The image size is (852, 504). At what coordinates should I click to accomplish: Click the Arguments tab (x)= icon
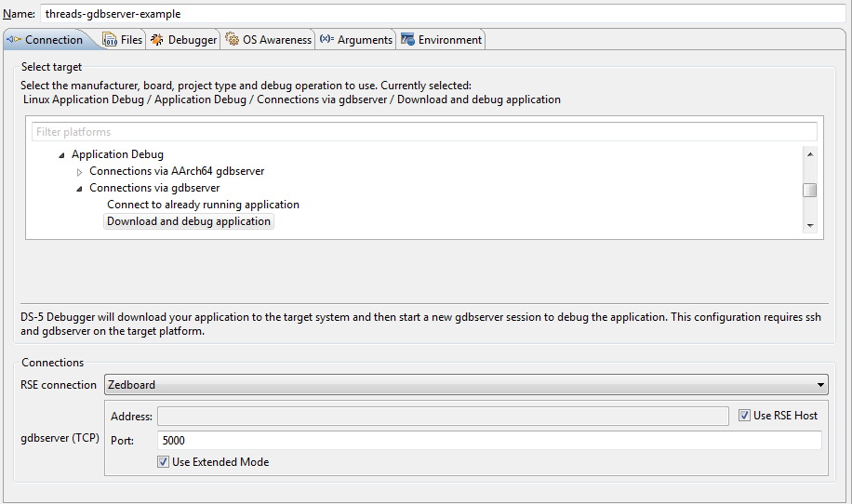click(x=326, y=40)
